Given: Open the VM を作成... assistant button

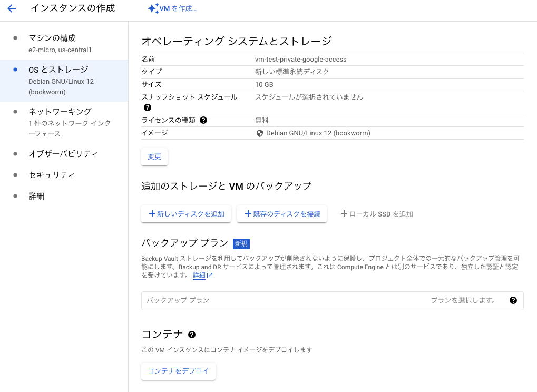Looking at the screenshot, I should coord(173,8).
